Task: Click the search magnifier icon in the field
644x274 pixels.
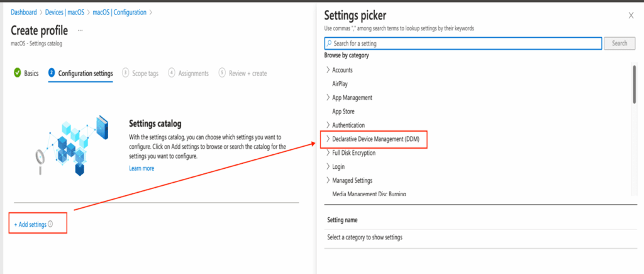Action: (x=329, y=43)
